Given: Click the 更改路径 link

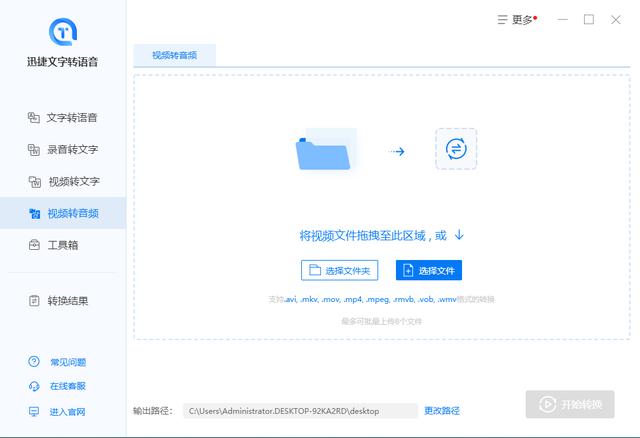Looking at the screenshot, I should tap(442, 411).
